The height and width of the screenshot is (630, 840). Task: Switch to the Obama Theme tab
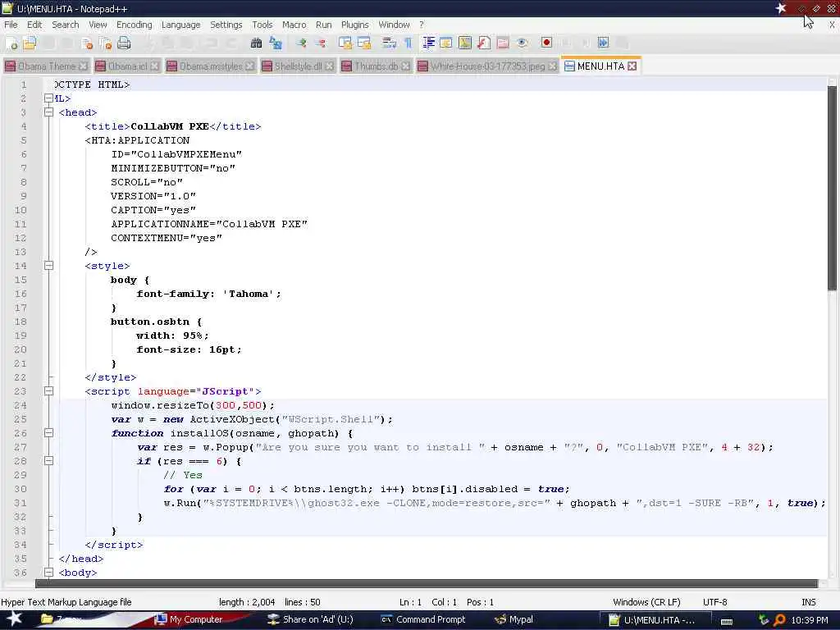pos(46,66)
